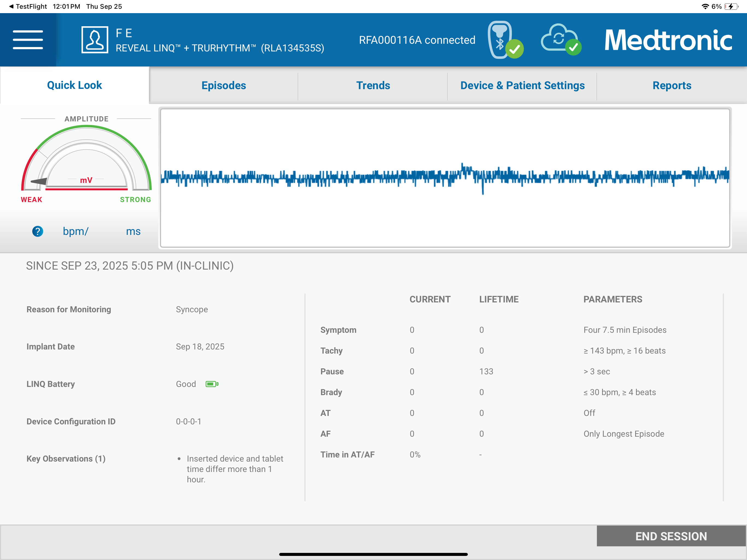Open the hamburger menu

click(x=28, y=40)
